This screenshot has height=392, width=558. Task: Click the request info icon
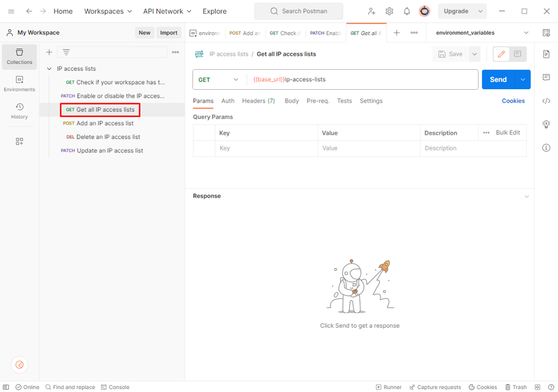click(546, 147)
